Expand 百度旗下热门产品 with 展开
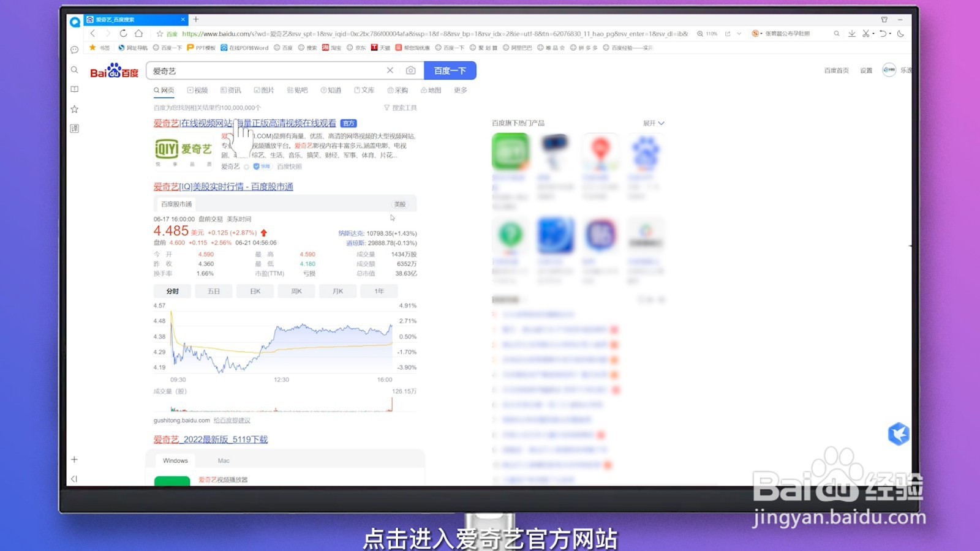 point(654,123)
